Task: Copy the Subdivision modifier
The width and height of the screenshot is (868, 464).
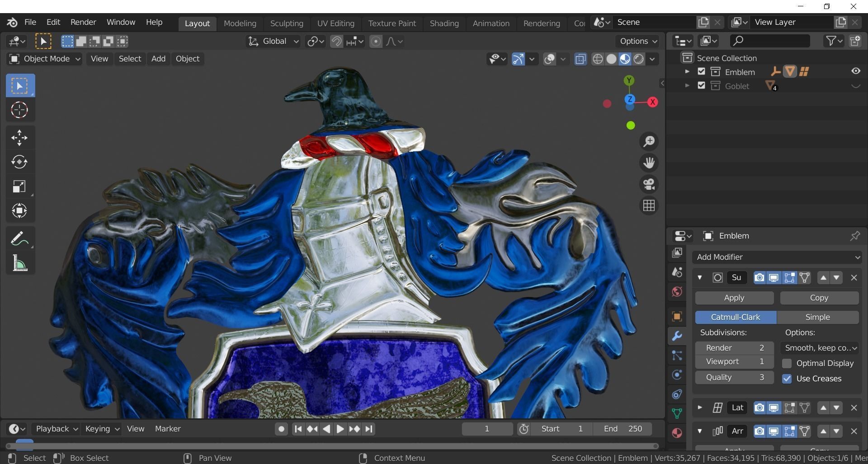Action: pos(819,298)
